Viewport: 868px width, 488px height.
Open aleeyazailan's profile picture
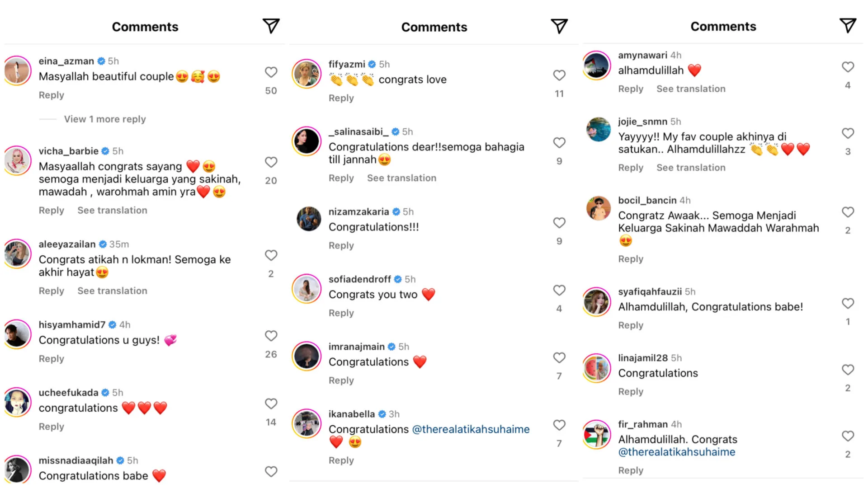17,254
